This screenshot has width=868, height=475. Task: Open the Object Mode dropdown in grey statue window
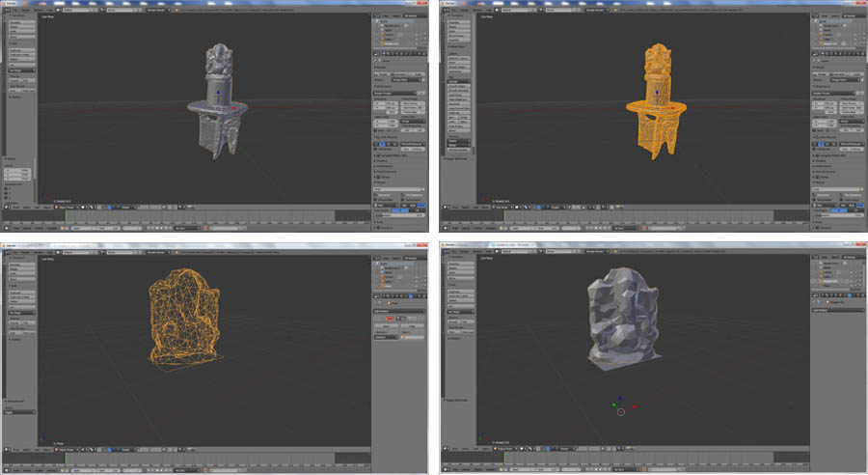pos(67,207)
